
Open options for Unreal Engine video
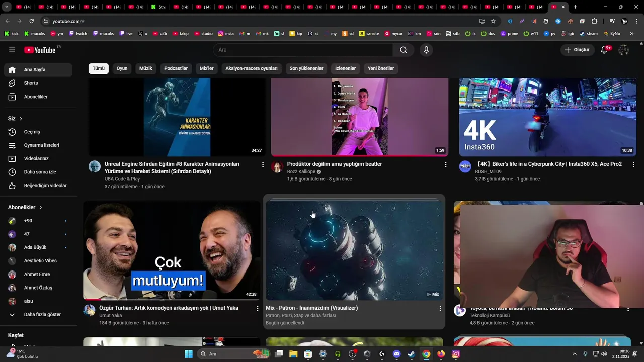coord(263,164)
